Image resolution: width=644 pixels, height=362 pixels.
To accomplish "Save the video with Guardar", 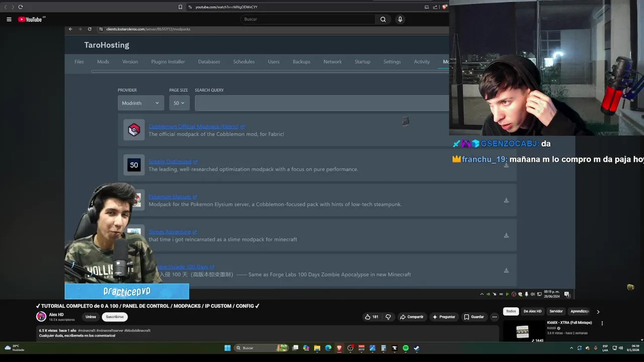I will pos(474,317).
